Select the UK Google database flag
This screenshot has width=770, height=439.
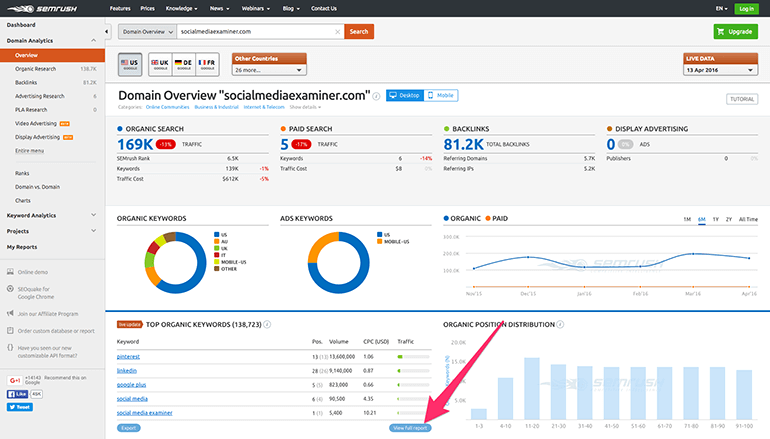[160, 64]
